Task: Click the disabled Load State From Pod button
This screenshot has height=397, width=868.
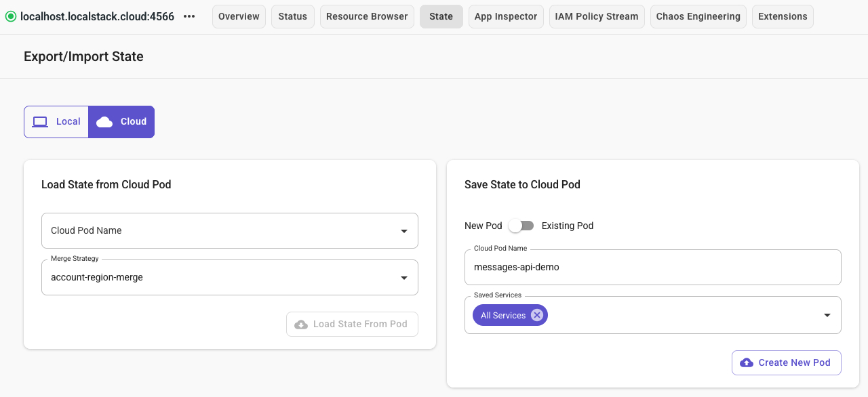Action: (x=352, y=325)
